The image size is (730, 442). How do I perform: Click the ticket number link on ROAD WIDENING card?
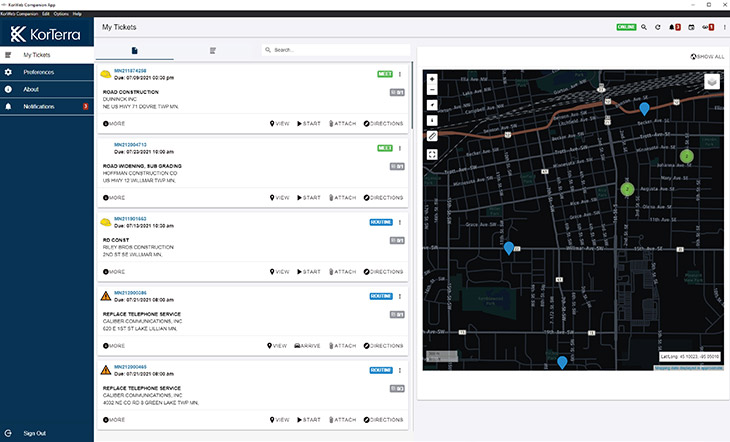pos(130,145)
